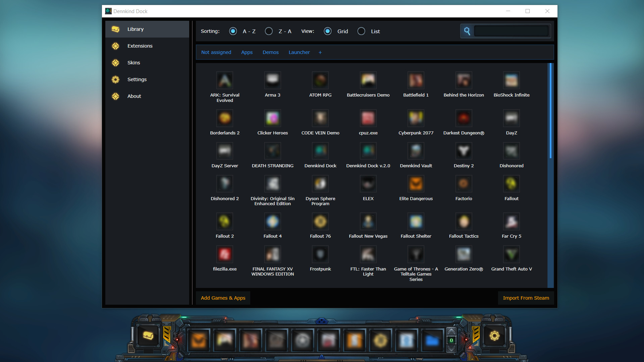Open the Demos category tab
Image resolution: width=644 pixels, height=362 pixels.
270,52
